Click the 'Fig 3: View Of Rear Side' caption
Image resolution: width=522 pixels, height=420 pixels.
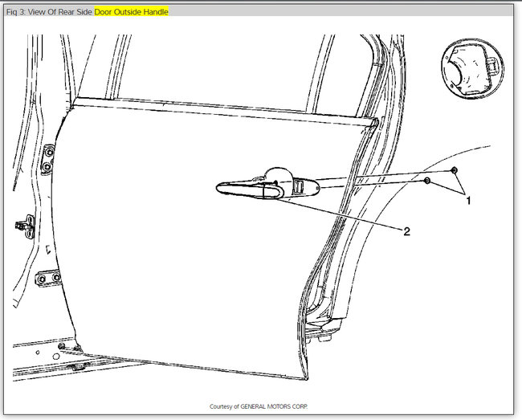(x=49, y=12)
